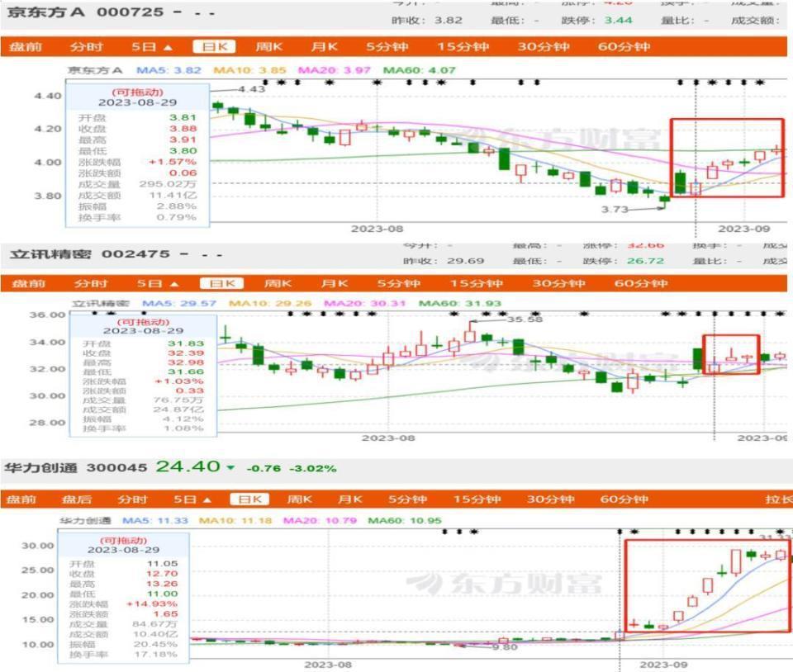Expand 5日 dropdown arrow in 华力创通 toolbar

(x=207, y=499)
